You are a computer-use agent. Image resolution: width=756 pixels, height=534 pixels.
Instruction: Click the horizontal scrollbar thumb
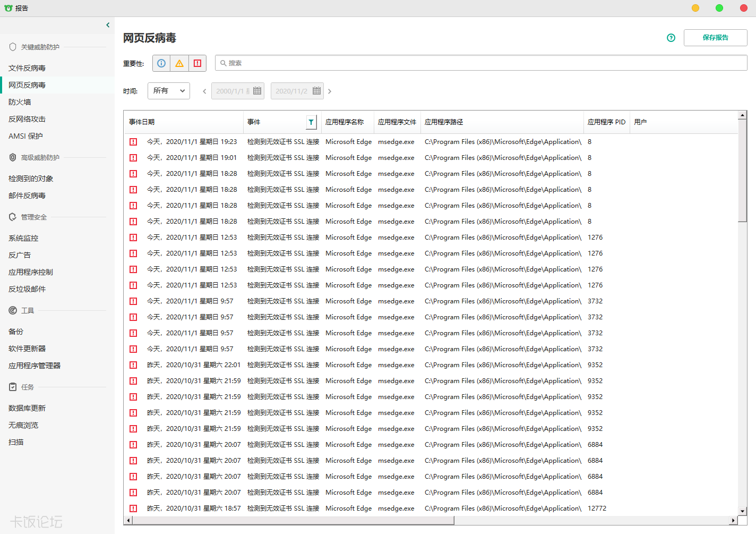coord(293,520)
